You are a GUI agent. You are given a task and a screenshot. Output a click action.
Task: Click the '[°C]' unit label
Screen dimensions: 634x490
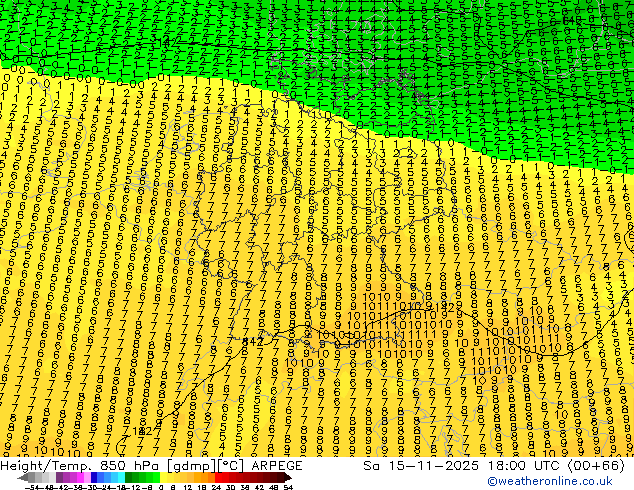click(231, 466)
